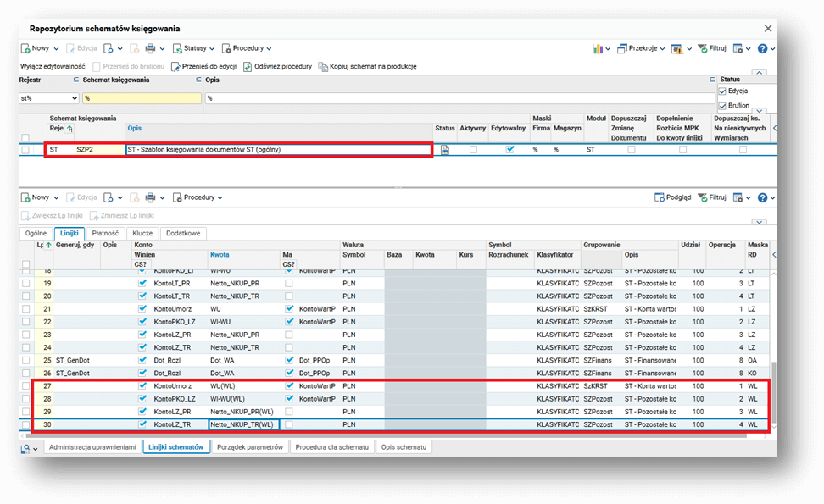Image resolution: width=824 pixels, height=504 pixels.
Task: Switch to the Płatność tab
Action: 105,233
